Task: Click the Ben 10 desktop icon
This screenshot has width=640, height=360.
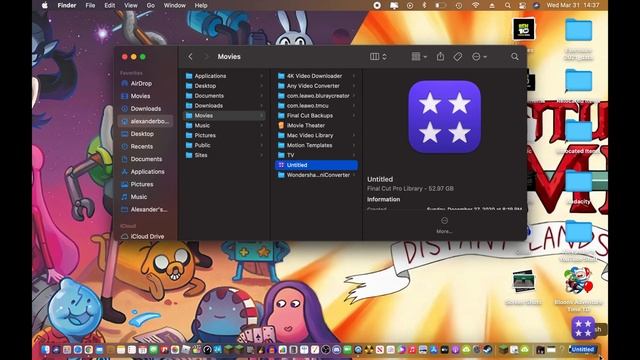Action: [524, 29]
